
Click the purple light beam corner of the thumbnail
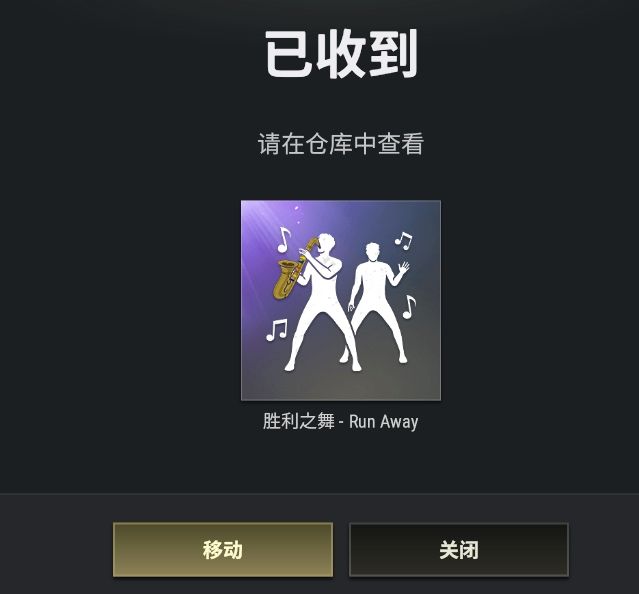click(259, 218)
